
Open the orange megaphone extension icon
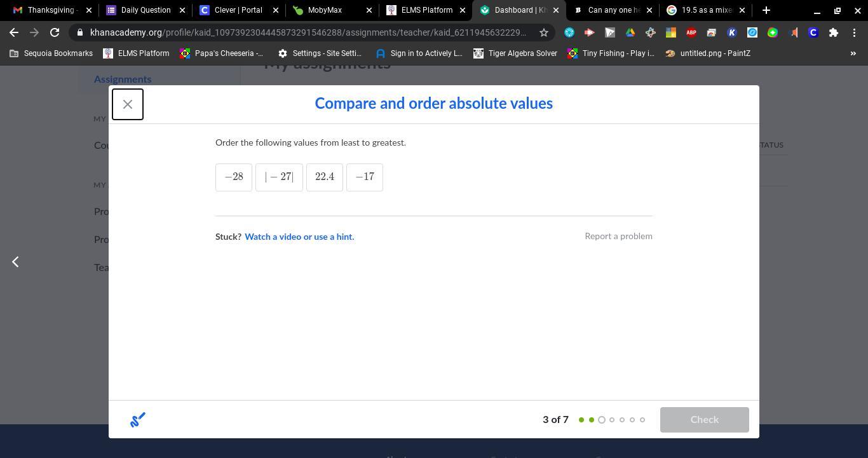click(793, 32)
